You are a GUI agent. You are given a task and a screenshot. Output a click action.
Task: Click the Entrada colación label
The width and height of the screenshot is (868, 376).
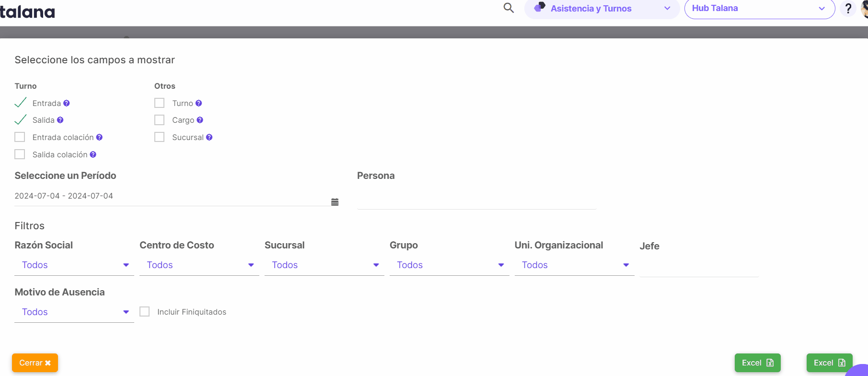coord(63,137)
